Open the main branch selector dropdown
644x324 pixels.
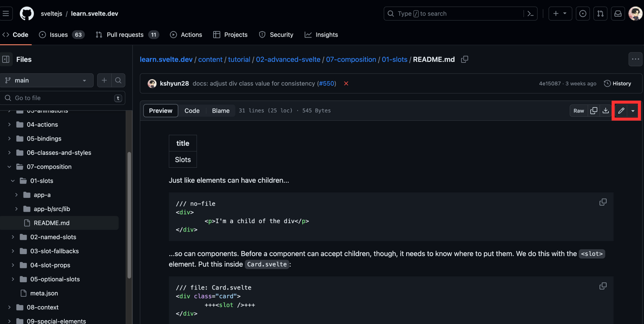(x=47, y=80)
